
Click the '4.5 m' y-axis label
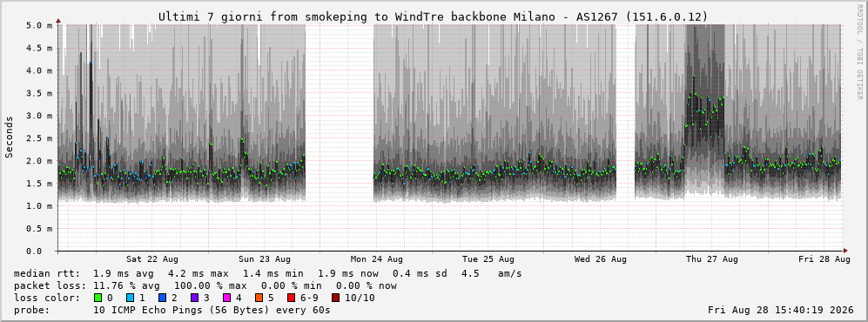[39, 48]
